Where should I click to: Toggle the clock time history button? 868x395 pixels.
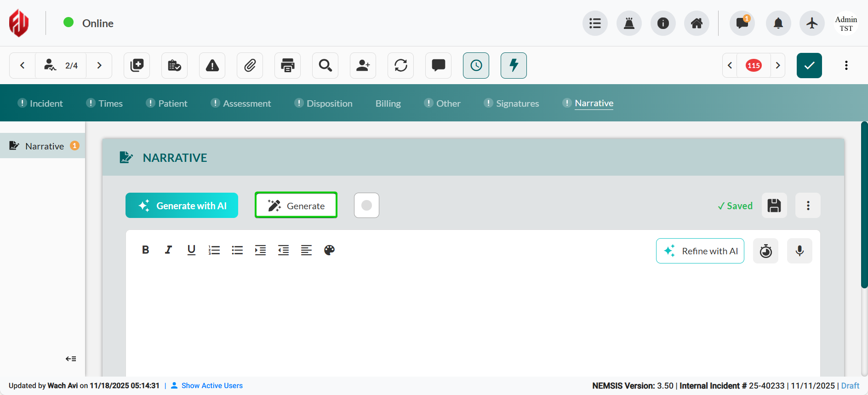pyautogui.click(x=476, y=66)
